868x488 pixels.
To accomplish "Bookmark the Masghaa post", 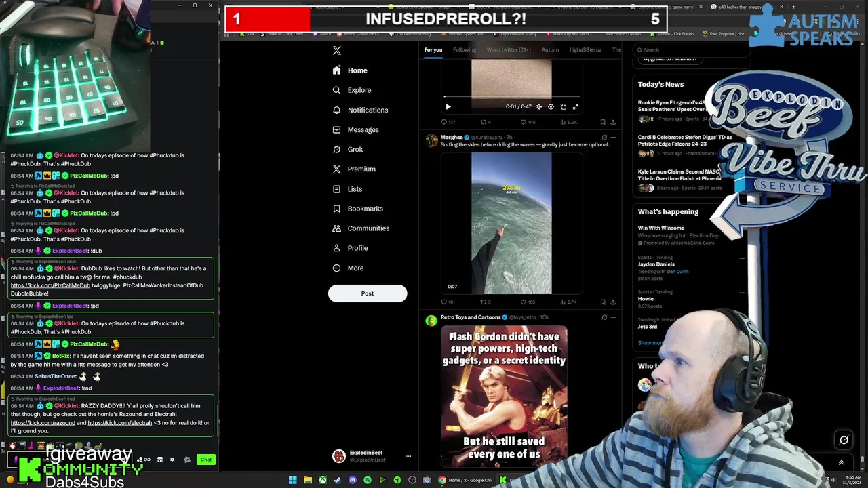I will coord(603,302).
